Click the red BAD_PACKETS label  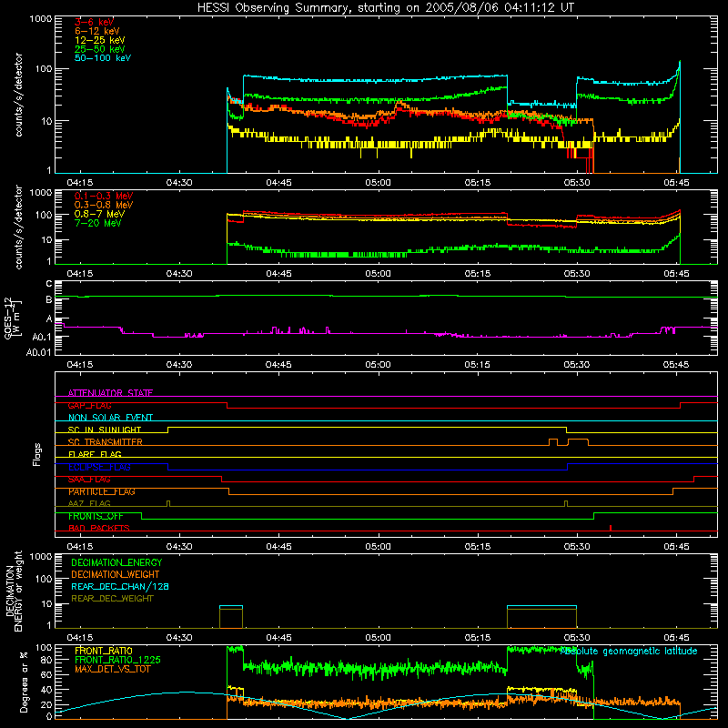pos(99,528)
